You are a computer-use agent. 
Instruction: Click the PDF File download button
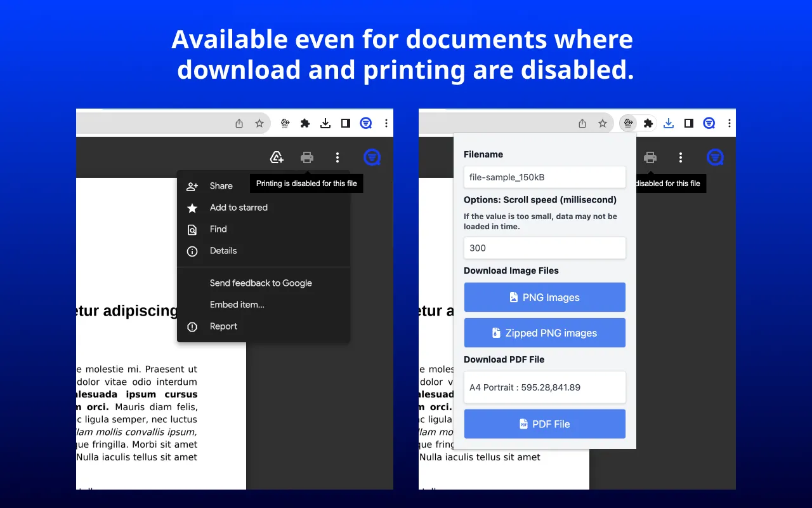[544, 424]
